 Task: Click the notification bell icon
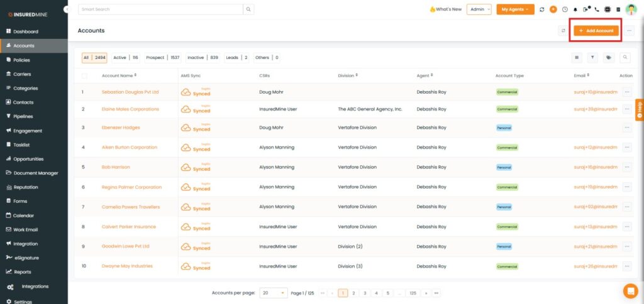(x=575, y=9)
